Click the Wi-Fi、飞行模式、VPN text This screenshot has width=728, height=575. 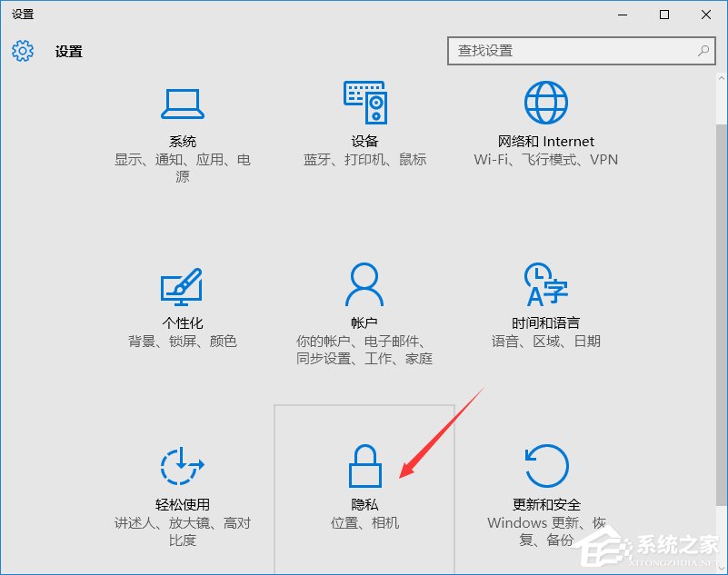545,159
